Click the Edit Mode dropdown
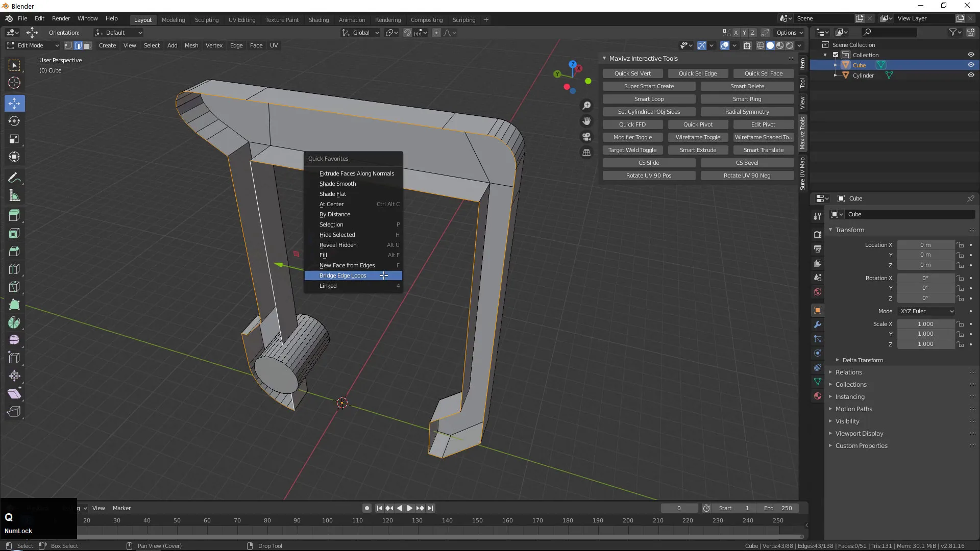The image size is (980, 551). (x=33, y=45)
